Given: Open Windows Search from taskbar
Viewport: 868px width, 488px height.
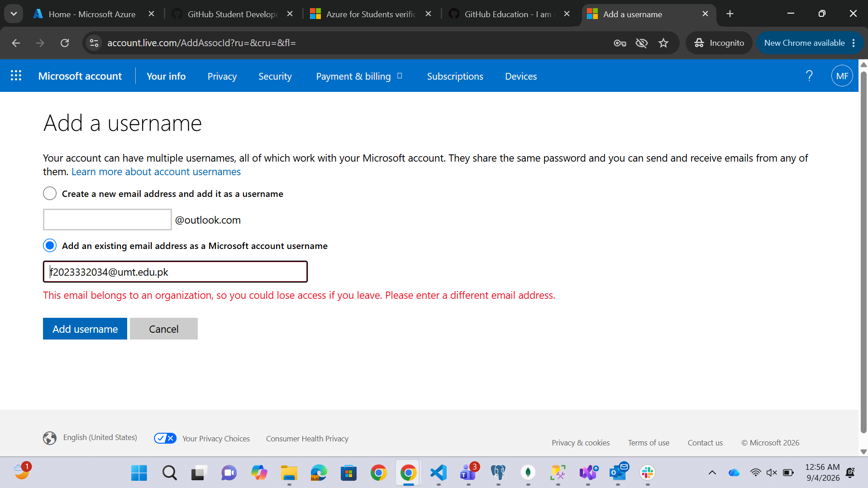Looking at the screenshot, I should tap(169, 473).
